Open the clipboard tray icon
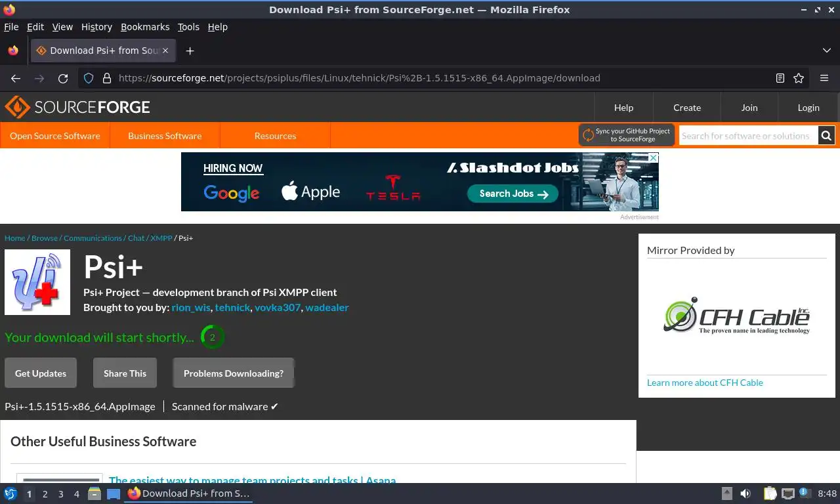The height and width of the screenshot is (504, 840). (x=770, y=493)
